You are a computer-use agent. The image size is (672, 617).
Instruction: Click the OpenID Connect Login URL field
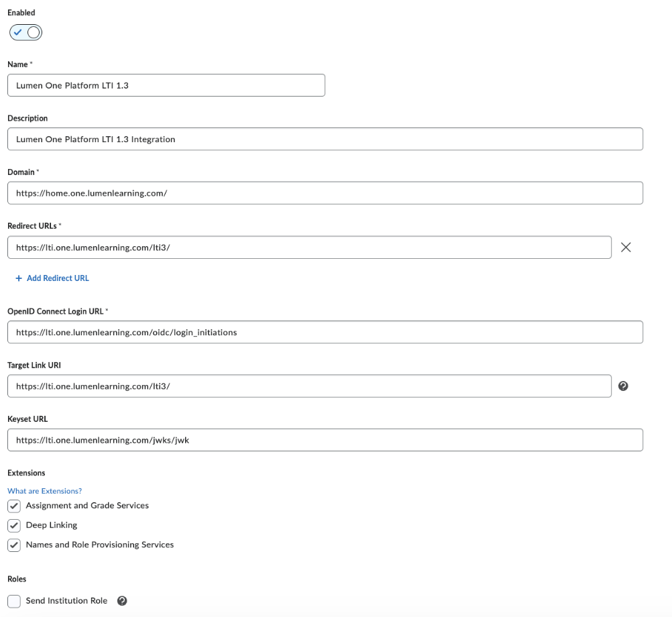click(x=325, y=332)
